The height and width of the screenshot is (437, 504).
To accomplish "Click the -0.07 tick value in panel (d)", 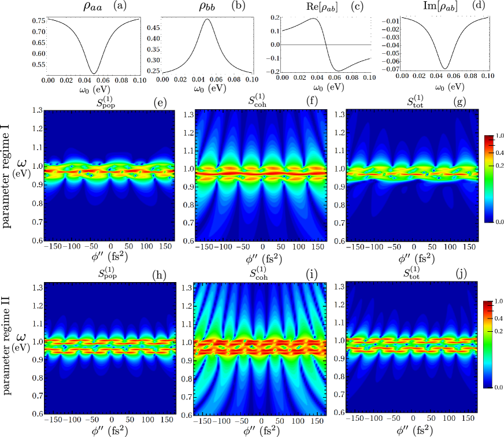I will pyautogui.click(x=391, y=69).
